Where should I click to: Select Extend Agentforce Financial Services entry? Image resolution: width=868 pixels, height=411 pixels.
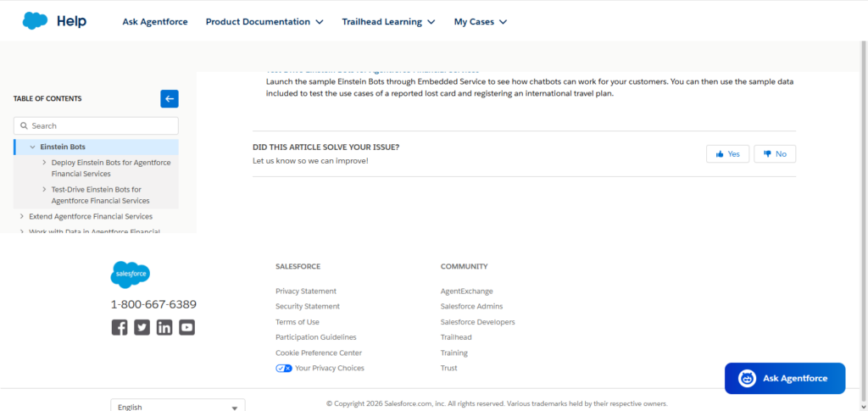click(91, 216)
